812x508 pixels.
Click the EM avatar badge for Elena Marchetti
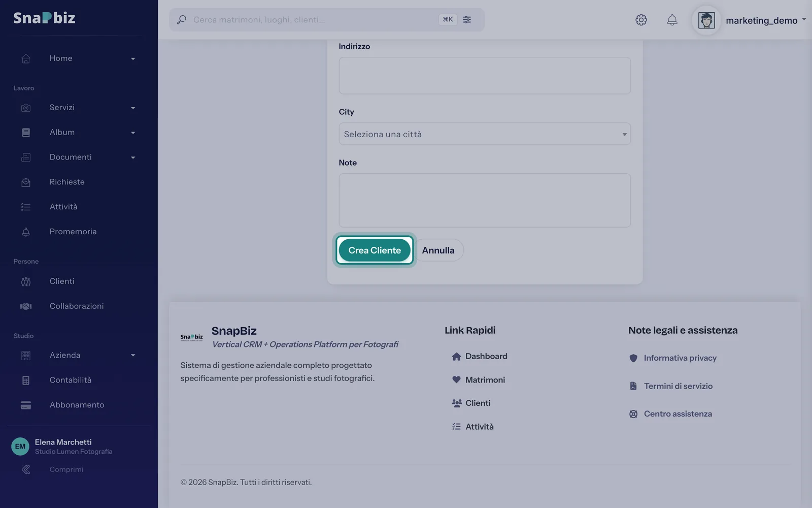(x=20, y=447)
